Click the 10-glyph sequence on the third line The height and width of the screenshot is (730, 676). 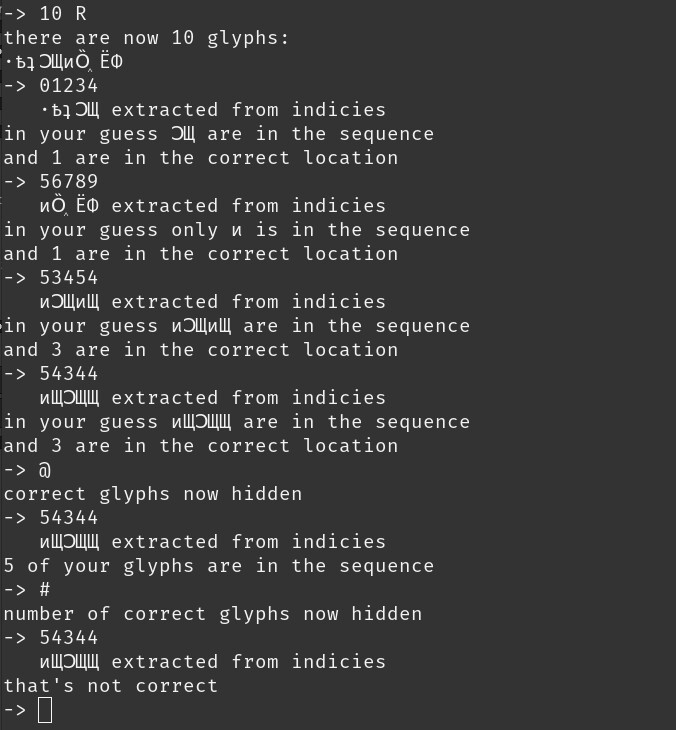pos(65,62)
